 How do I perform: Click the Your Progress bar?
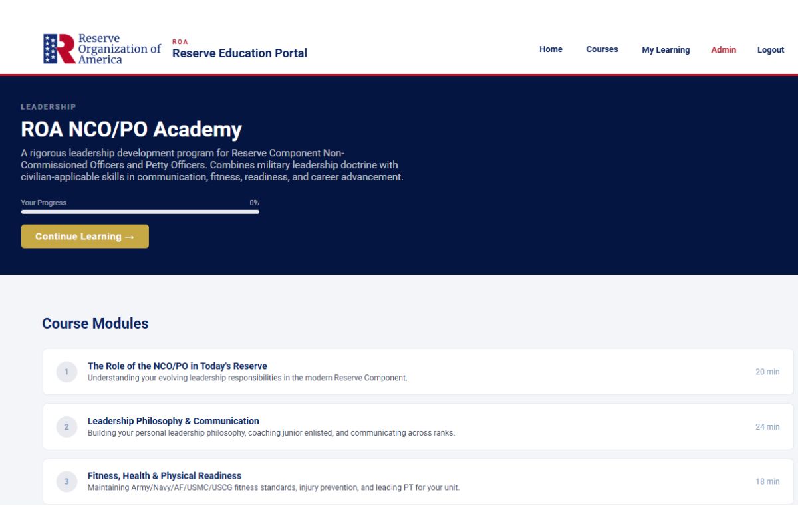140,212
